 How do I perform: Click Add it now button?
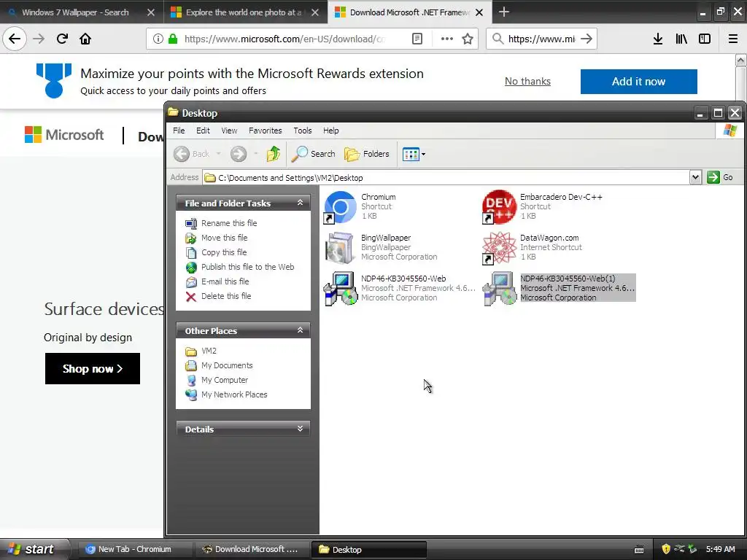(638, 82)
